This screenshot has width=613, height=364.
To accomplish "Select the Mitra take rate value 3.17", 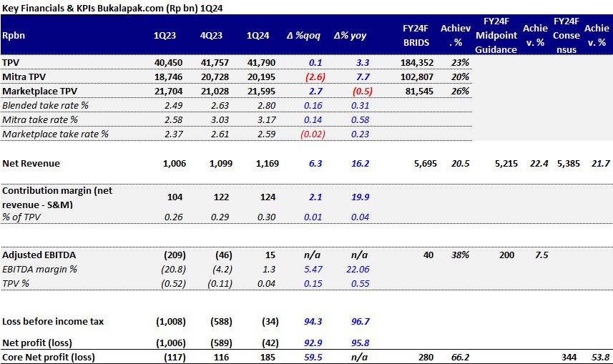I will click(267, 119).
